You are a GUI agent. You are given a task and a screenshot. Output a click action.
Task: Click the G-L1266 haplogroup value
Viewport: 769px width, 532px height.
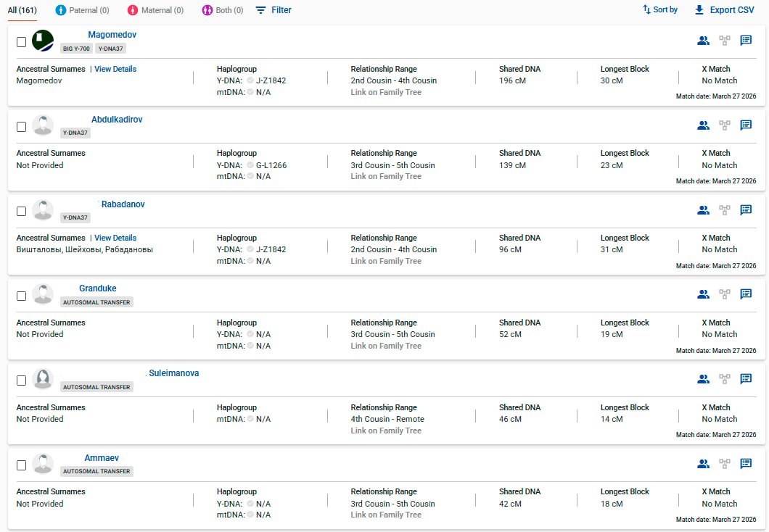pyautogui.click(x=271, y=165)
